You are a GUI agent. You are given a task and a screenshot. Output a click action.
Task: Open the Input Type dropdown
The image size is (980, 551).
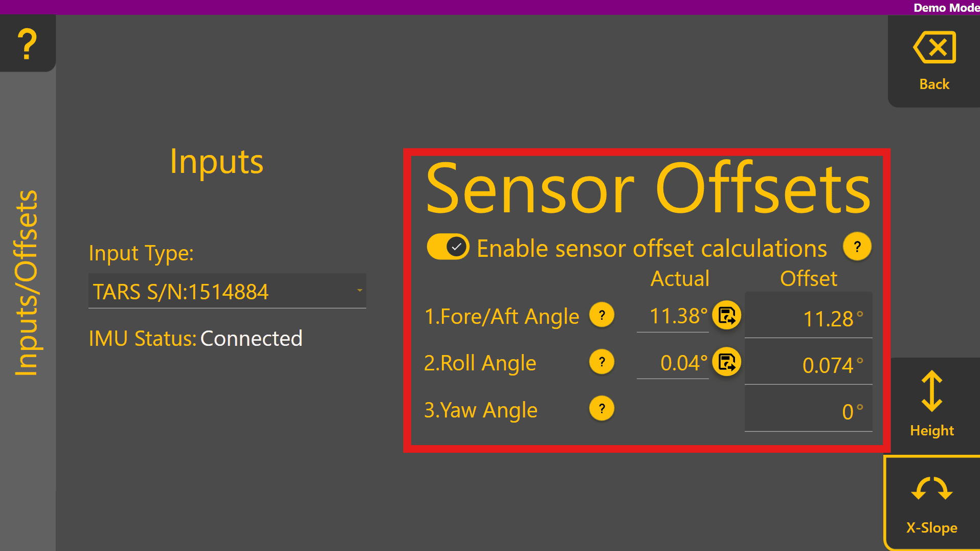pos(227,291)
